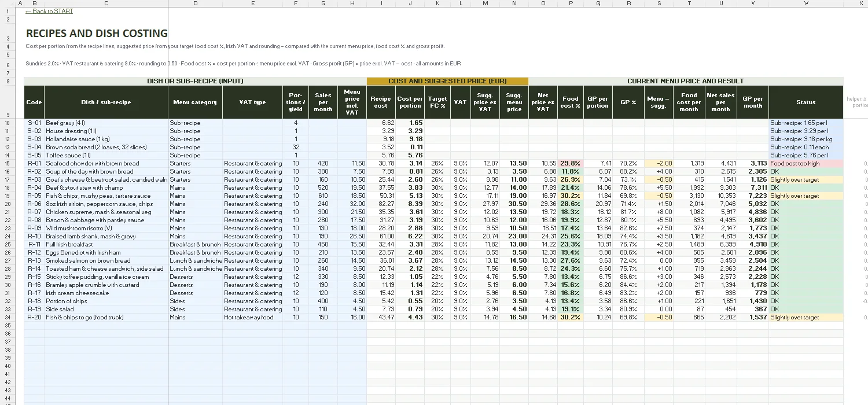Click food cost % value 29.8%
This screenshot has height=405, width=868.
click(571, 163)
